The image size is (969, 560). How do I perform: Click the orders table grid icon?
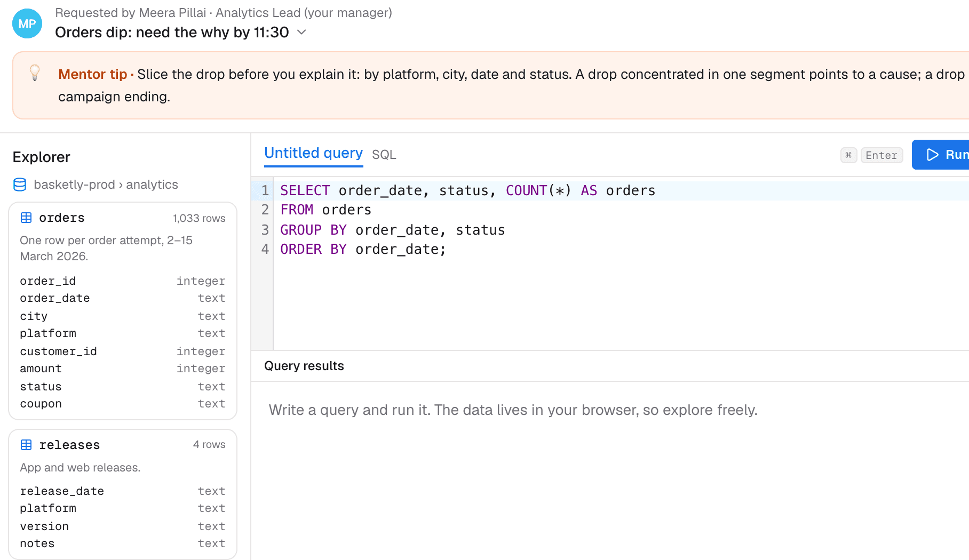click(26, 218)
